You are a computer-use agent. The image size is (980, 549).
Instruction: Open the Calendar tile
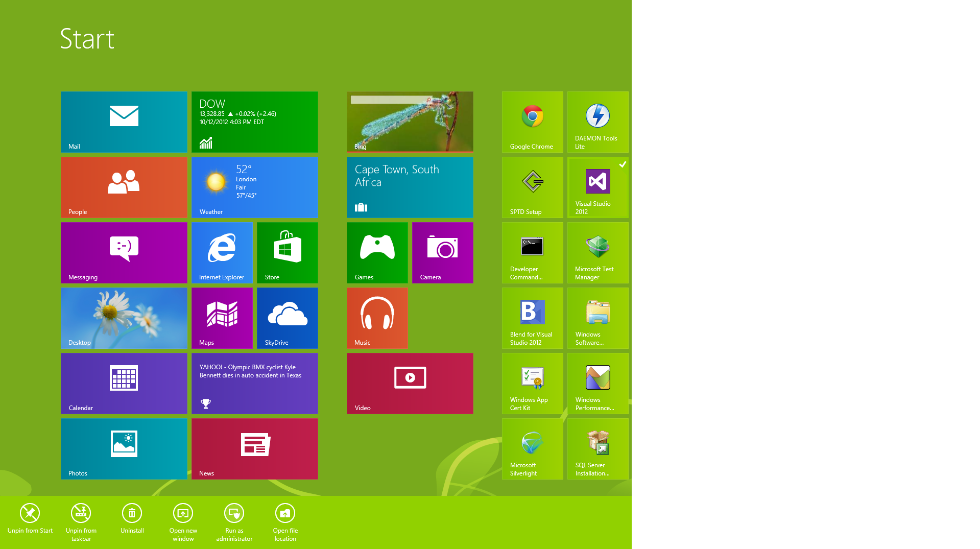point(124,384)
